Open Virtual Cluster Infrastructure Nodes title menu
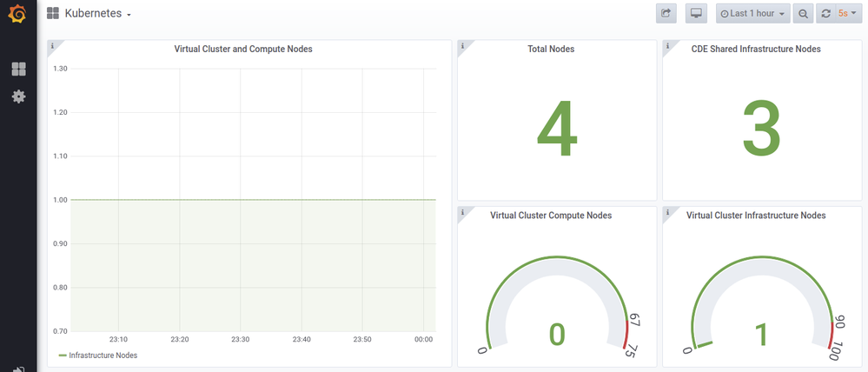Image resolution: width=868 pixels, height=372 pixels. point(756,216)
